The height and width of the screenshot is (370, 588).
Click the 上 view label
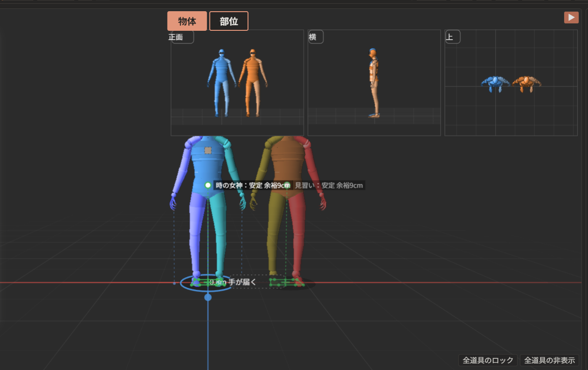point(452,37)
